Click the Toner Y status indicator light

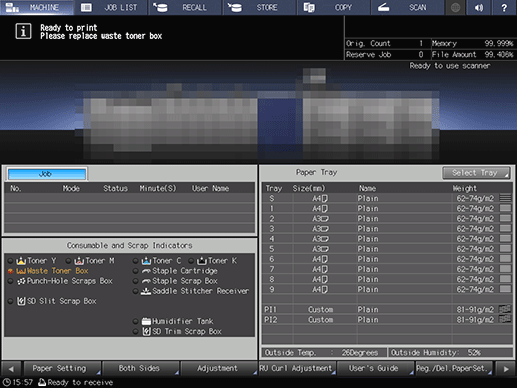pyautogui.click(x=10, y=261)
